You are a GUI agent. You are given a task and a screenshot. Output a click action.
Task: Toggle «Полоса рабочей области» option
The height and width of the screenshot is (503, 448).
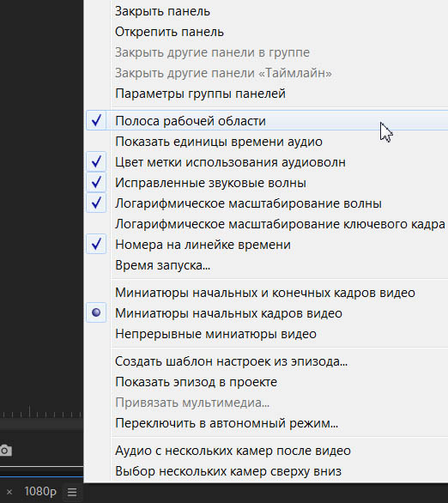click(267, 121)
